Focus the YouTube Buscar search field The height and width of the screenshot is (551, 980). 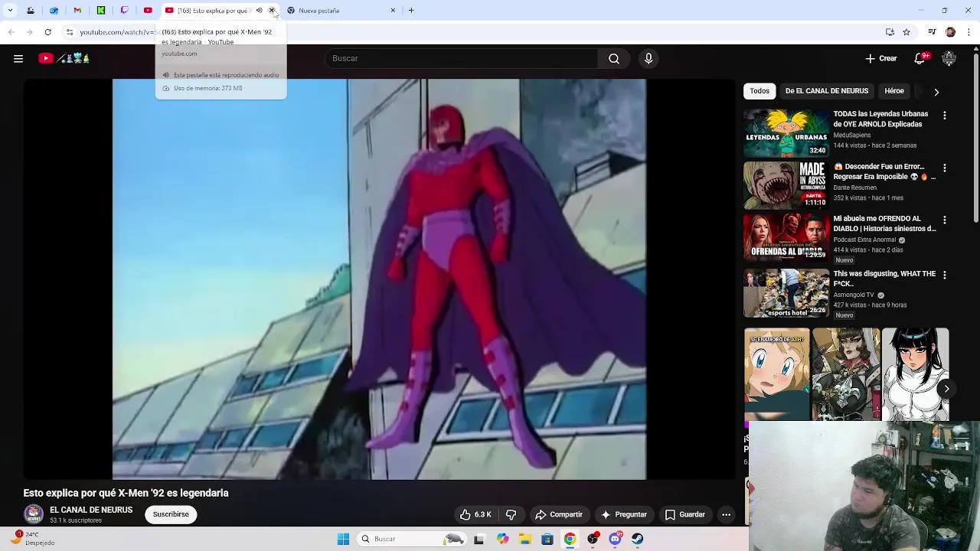click(462, 58)
